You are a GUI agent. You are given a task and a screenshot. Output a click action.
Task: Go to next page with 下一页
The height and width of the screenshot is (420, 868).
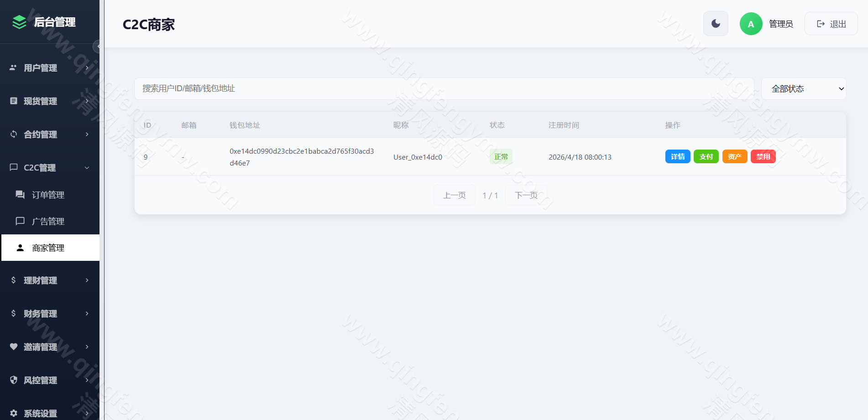pos(526,195)
